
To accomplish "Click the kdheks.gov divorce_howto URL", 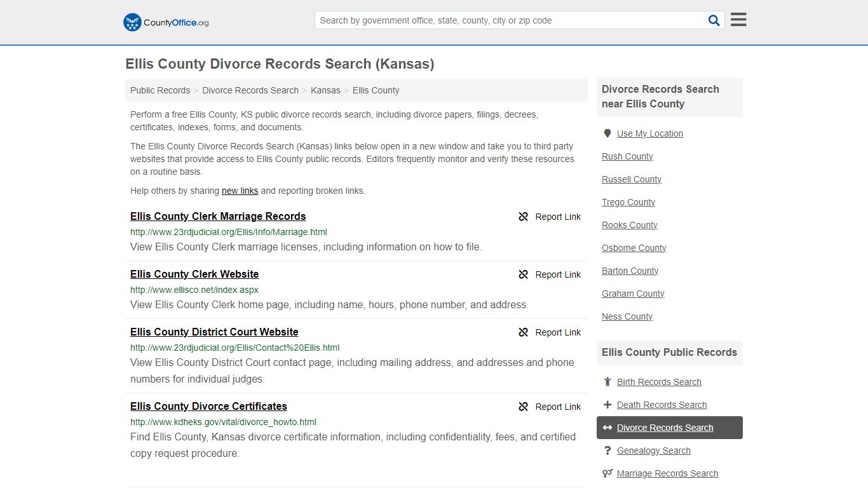I will pyautogui.click(x=223, y=422).
